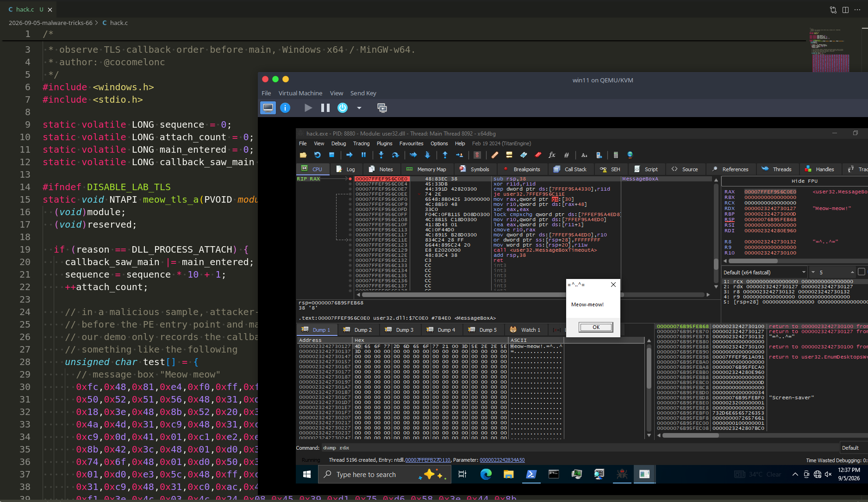Open the Plugins menu in x64dbg
Screen dimensions: 868x502
coord(384,143)
